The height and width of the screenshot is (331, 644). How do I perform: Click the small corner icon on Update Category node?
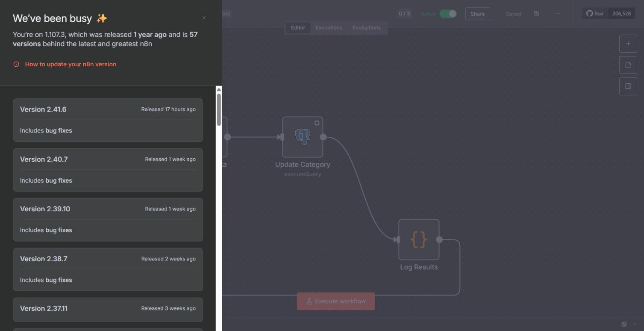point(317,123)
